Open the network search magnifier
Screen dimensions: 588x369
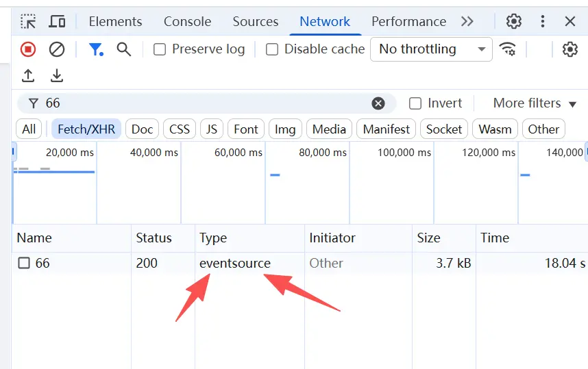coord(123,49)
